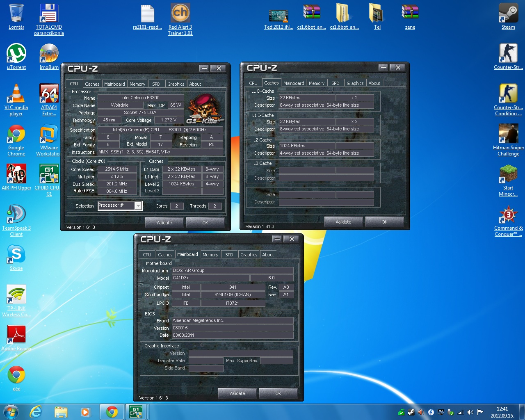Switch to the Memory tab in the top-left CPU-Z window
The height and width of the screenshot is (420, 525).
tap(137, 84)
